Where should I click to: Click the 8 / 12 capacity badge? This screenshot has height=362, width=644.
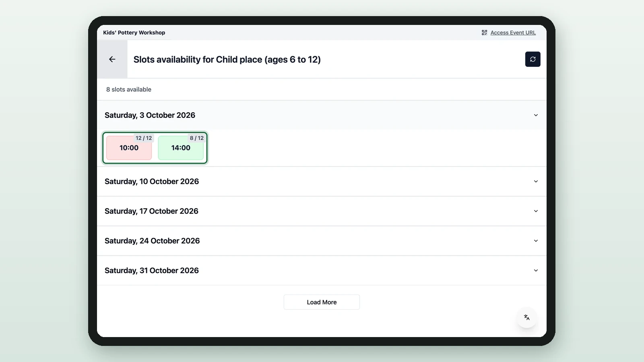coord(197,138)
